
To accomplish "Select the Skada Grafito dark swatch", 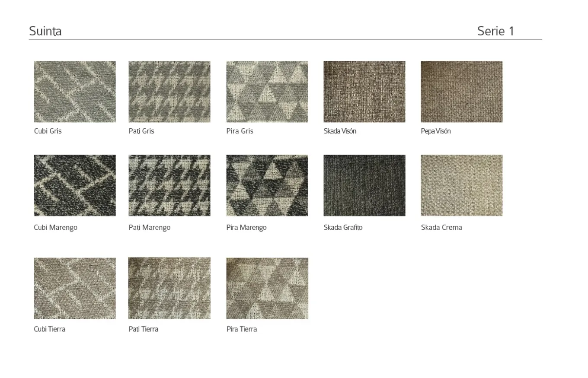I will 364,185.
